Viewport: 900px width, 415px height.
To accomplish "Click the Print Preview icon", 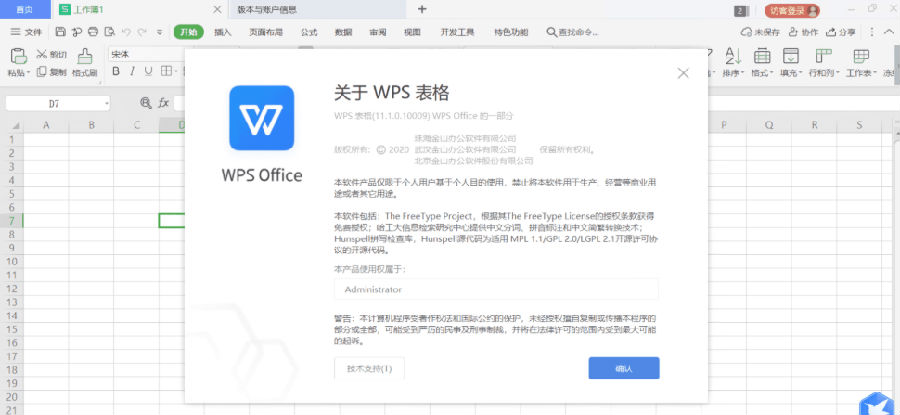I will 109,32.
